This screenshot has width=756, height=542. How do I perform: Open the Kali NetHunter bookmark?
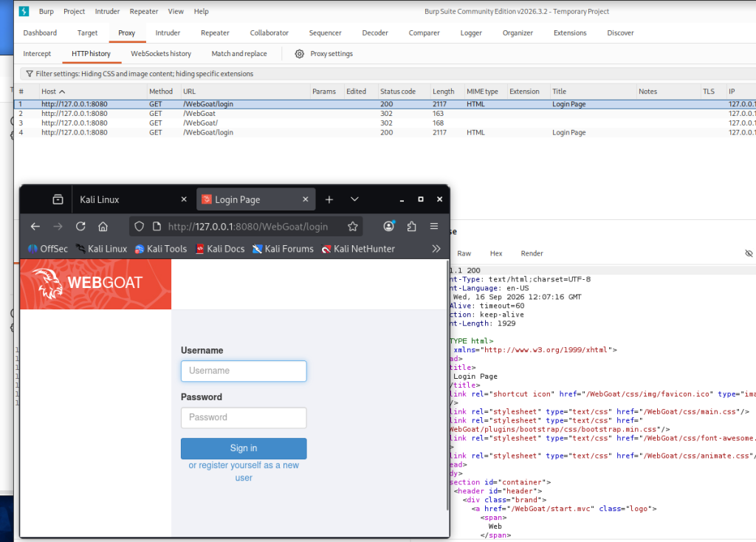pos(358,249)
